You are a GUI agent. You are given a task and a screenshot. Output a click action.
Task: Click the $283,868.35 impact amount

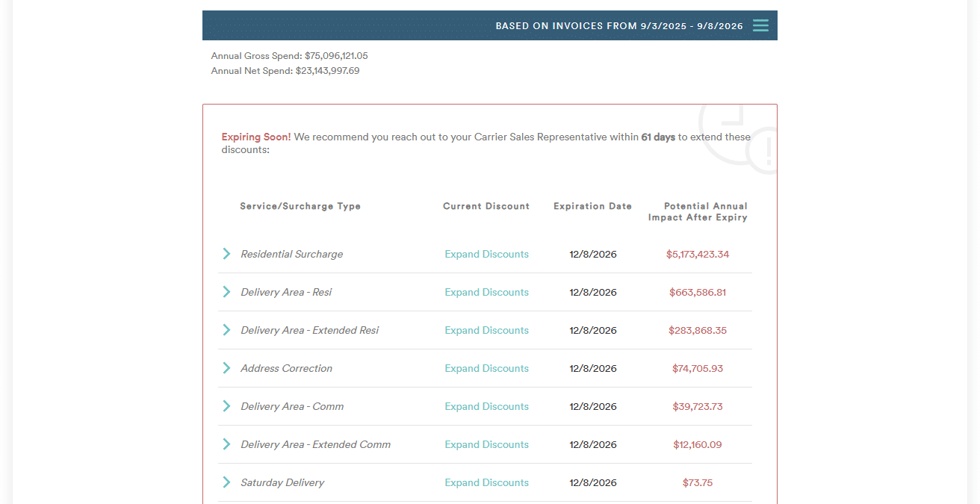point(698,330)
